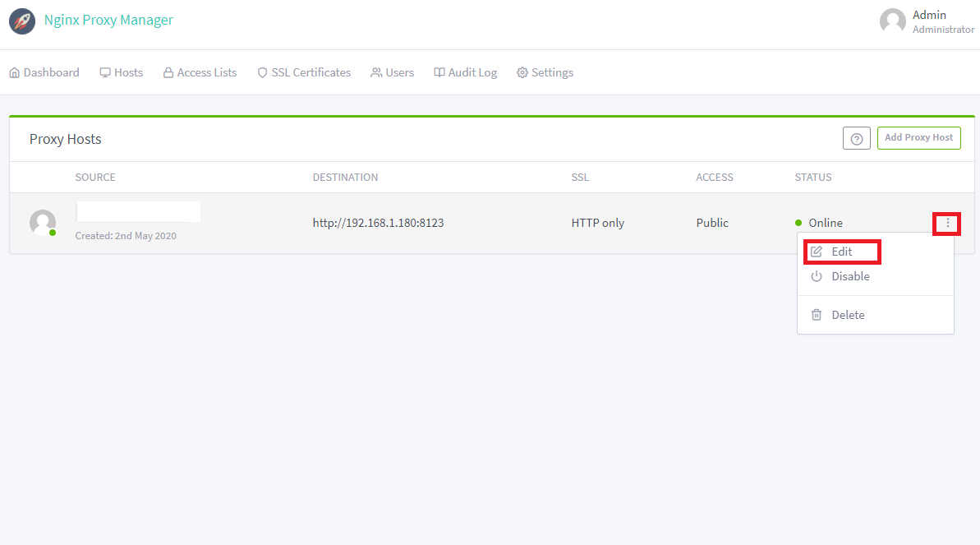The image size is (980, 545).
Task: Click the Public access value
Action: [x=712, y=223]
